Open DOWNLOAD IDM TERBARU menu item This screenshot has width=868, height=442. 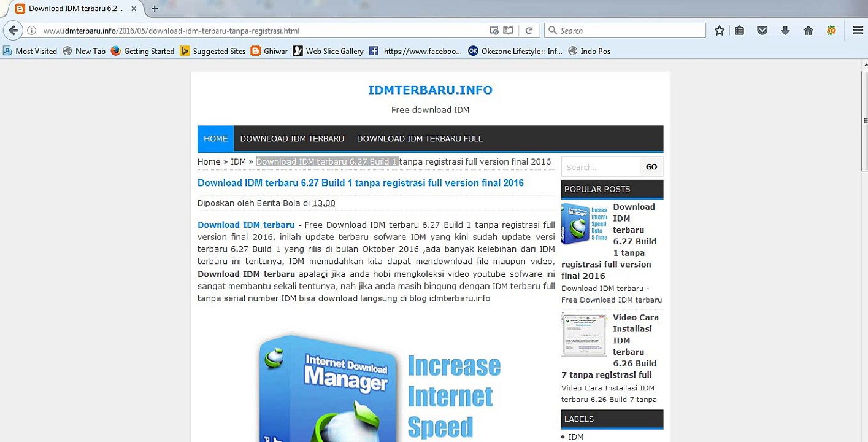coord(292,139)
